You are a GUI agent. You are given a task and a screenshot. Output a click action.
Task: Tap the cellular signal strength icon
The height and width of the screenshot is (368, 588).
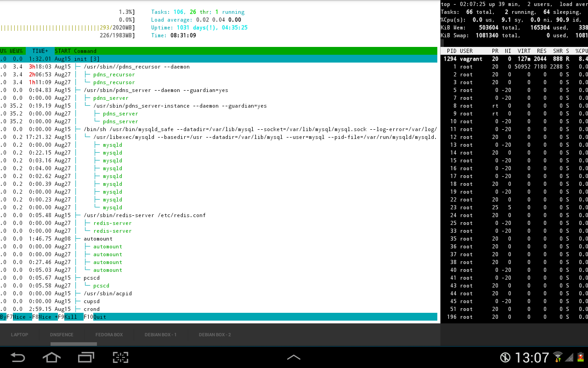pos(570,357)
